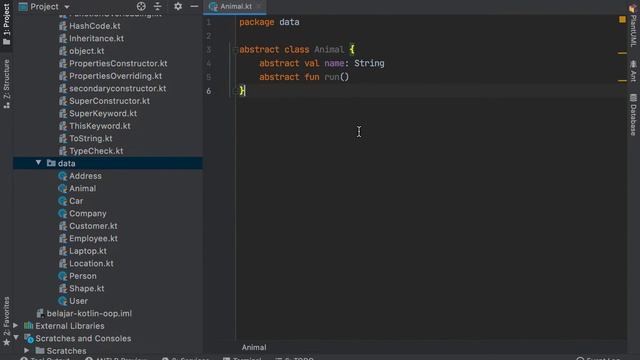
Task: Open the Structure tool window sidebar tab
Action: click(6, 84)
